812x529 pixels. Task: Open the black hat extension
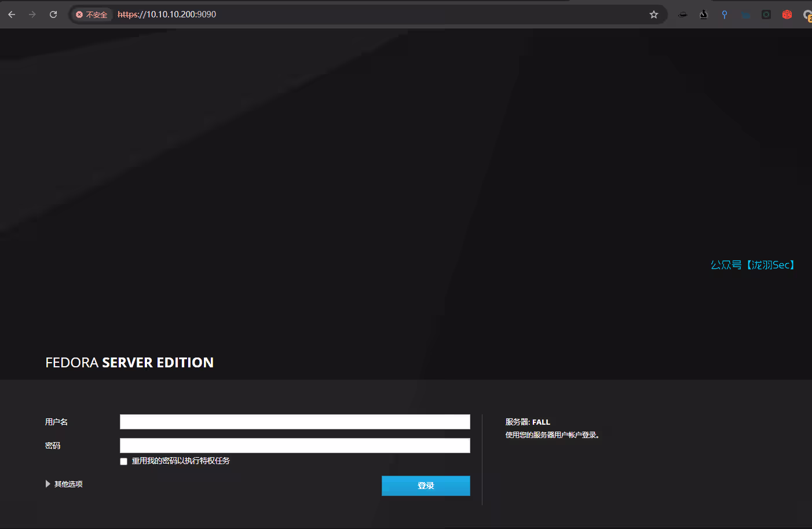coord(683,14)
